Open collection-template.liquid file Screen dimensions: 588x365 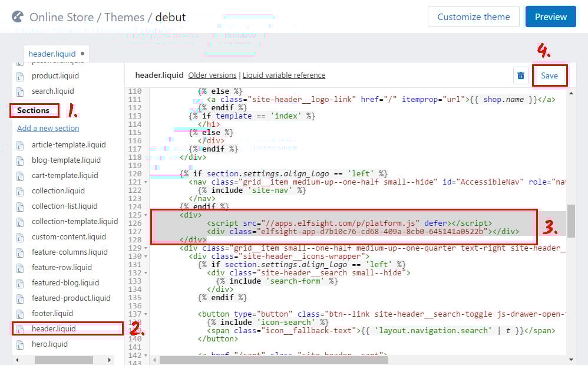75,222
